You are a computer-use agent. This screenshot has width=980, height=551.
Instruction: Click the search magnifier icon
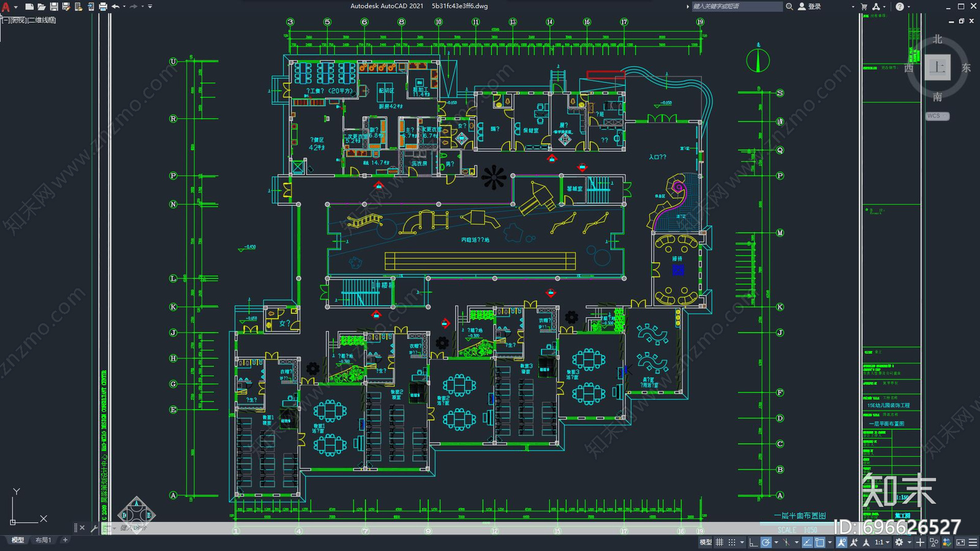790,6
